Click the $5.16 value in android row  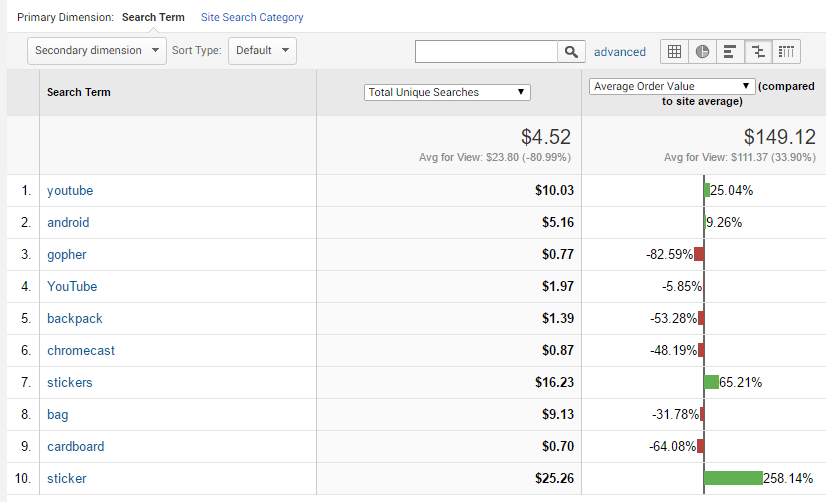pyautogui.click(x=558, y=222)
